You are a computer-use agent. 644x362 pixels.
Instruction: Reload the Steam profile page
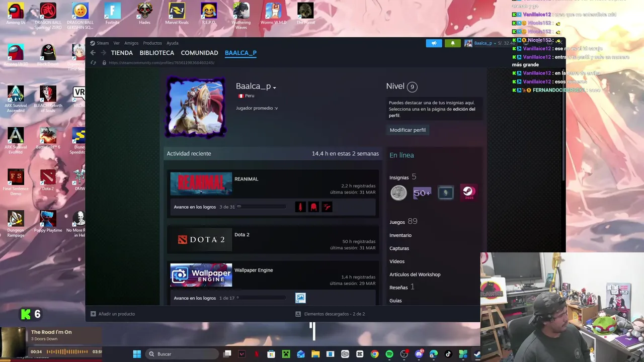tap(93, 63)
